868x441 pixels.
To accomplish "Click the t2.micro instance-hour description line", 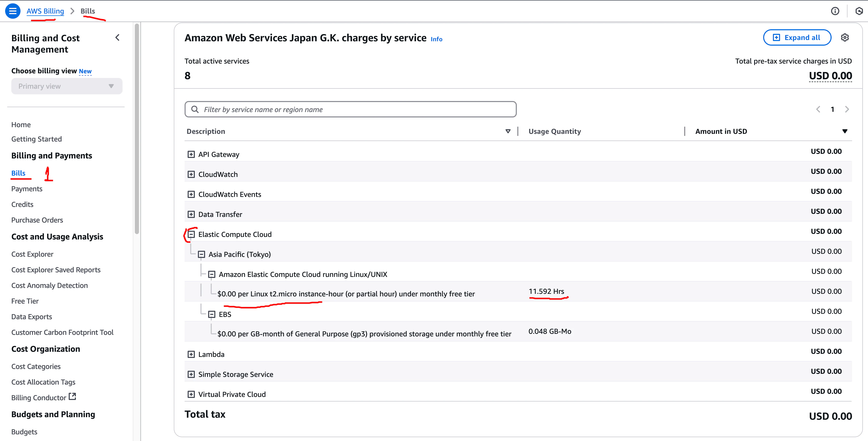I will pos(346,294).
